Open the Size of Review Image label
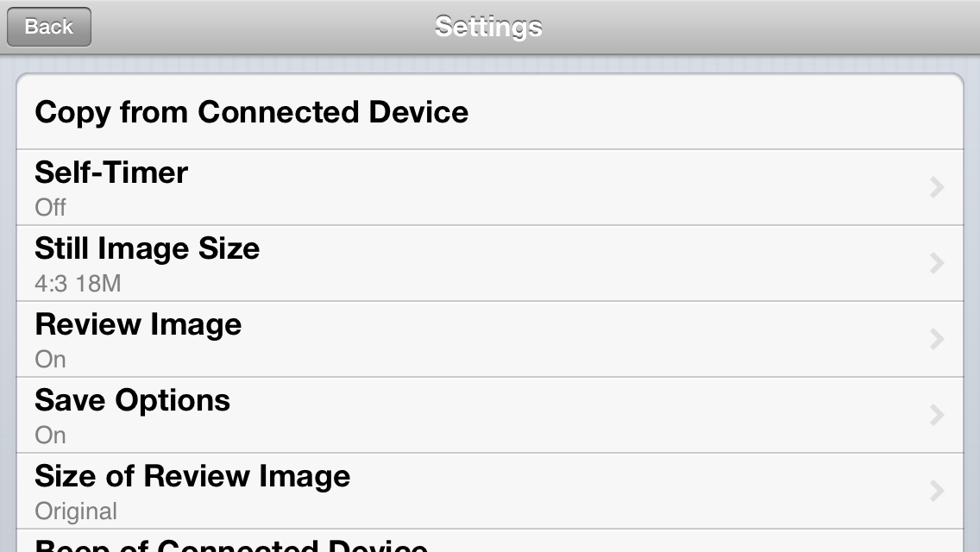This screenshot has width=980, height=552. tap(192, 476)
